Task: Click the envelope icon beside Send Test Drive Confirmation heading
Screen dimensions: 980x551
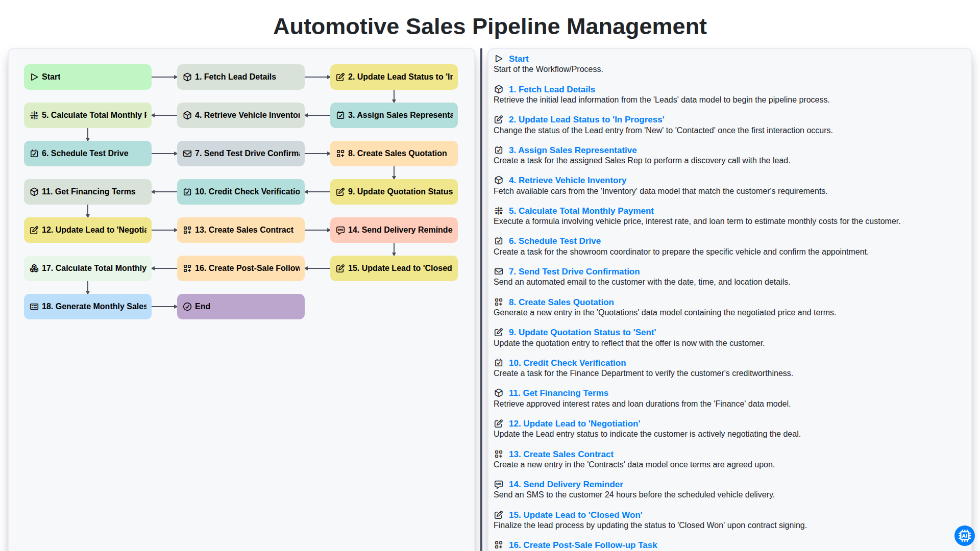Action: click(499, 271)
